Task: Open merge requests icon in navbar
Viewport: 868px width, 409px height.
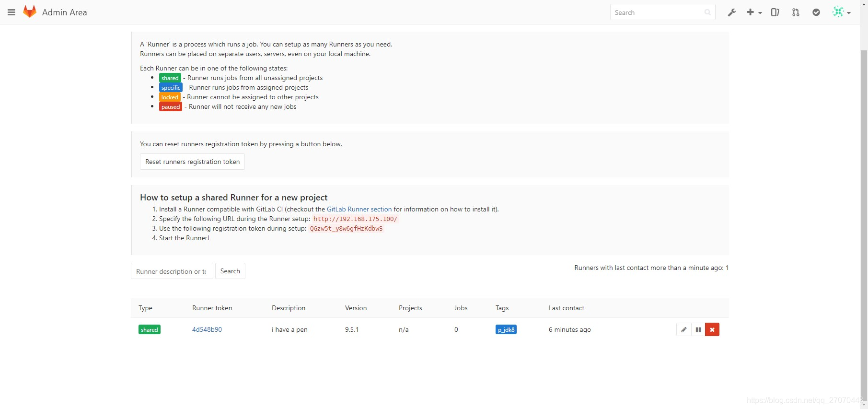Action: (796, 12)
